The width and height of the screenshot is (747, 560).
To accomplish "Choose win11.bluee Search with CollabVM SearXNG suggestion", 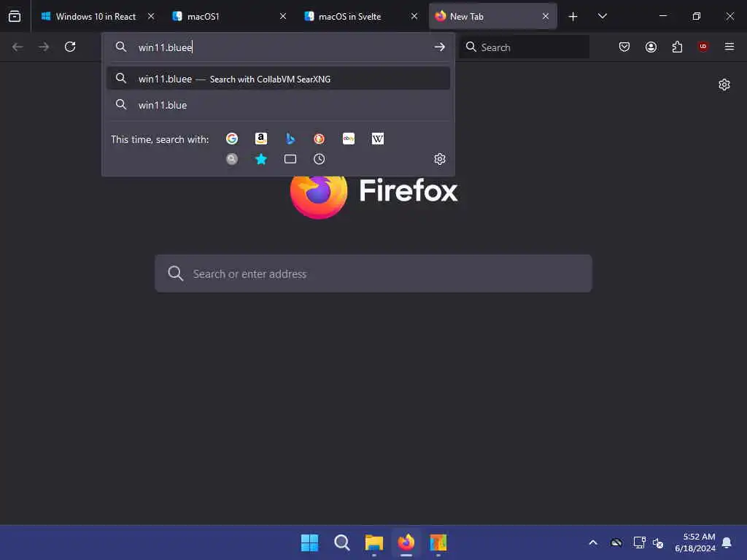I will click(279, 79).
